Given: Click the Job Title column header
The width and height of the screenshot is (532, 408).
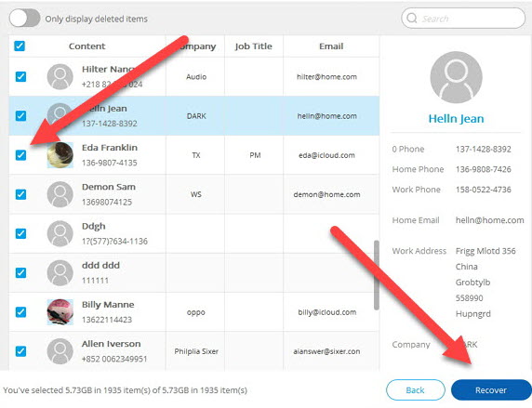Looking at the screenshot, I should (x=254, y=46).
